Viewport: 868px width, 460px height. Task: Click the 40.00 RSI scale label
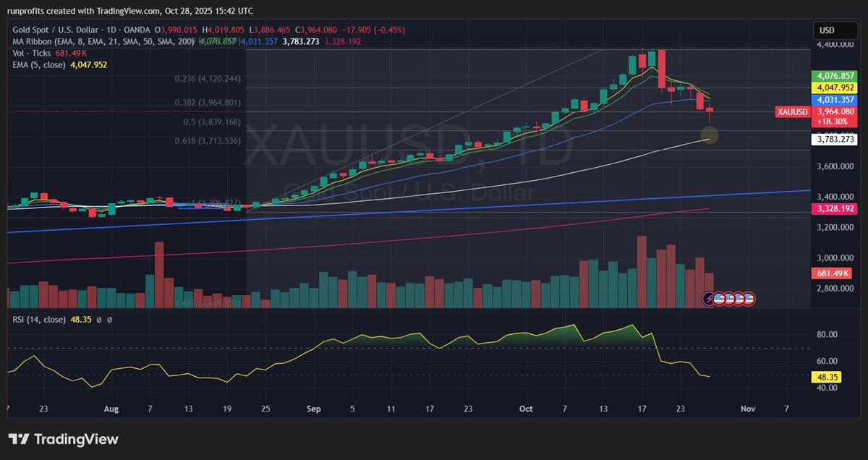[827, 388]
